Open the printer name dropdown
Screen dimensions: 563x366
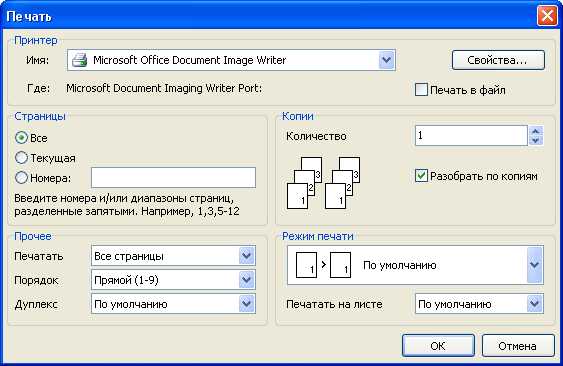(386, 60)
